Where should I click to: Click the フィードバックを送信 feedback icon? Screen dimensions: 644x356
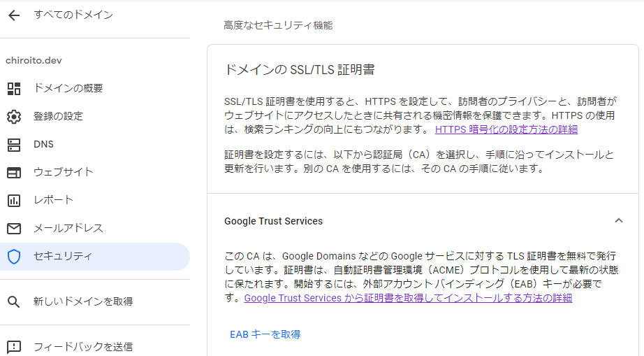[x=14, y=347]
